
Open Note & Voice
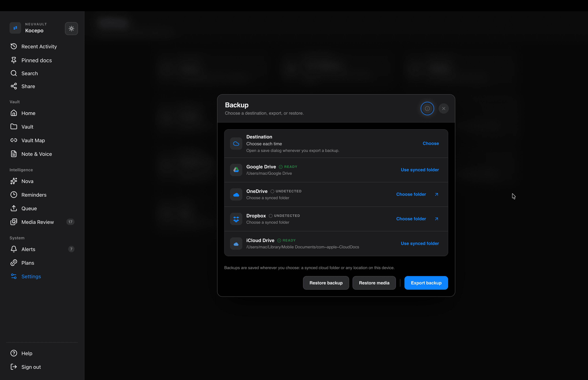42,154
